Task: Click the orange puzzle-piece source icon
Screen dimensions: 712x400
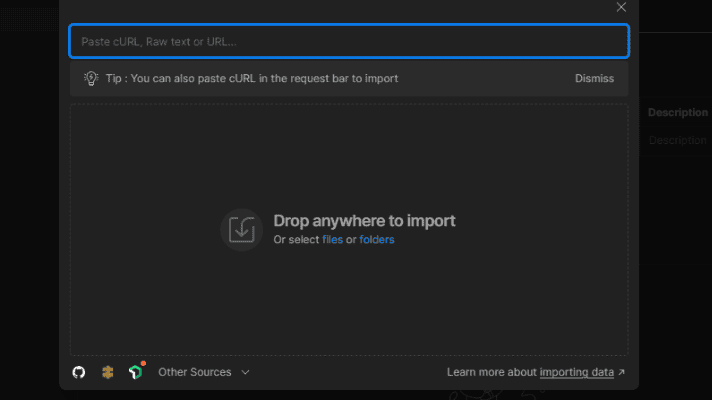Action: coord(108,372)
